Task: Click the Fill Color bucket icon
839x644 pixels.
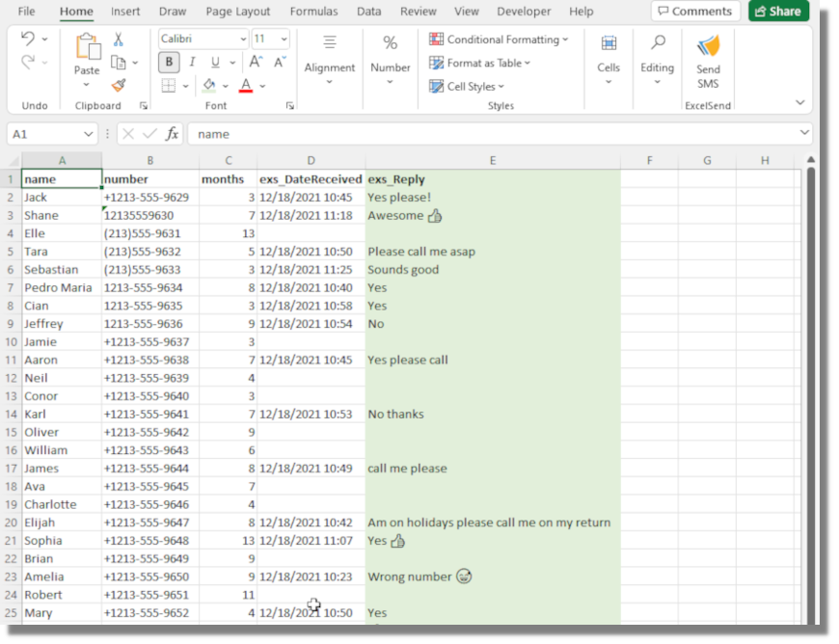Action: [x=209, y=86]
